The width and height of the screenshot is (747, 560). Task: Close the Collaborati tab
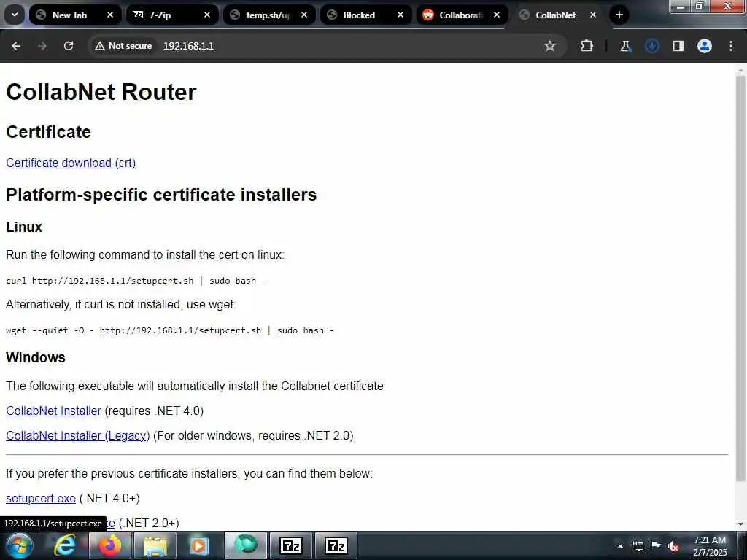(x=497, y=15)
